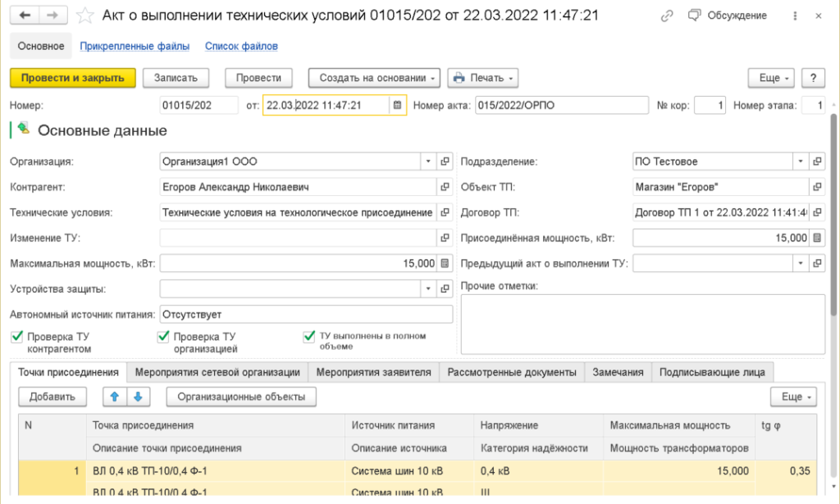
Task: Open calculator for Максимальная мощность field
Action: [x=445, y=263]
